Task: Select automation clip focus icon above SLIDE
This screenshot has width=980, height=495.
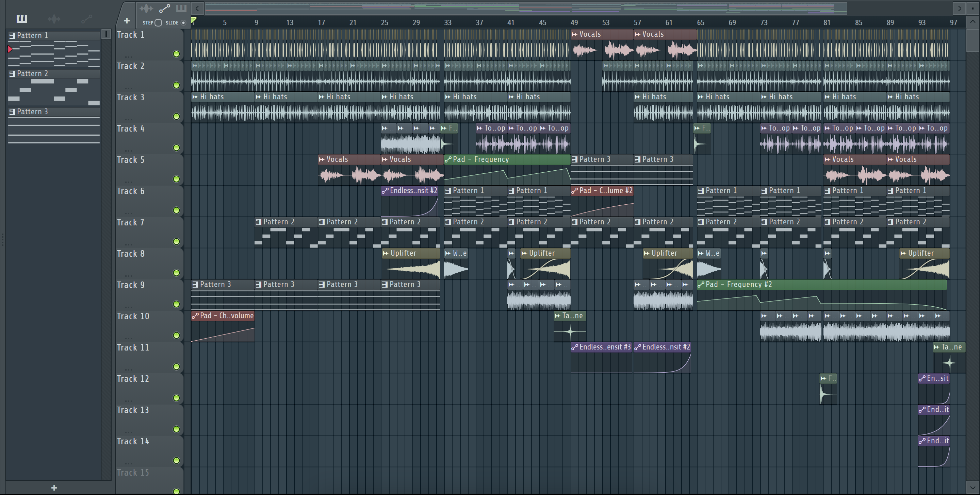Action: coord(164,8)
